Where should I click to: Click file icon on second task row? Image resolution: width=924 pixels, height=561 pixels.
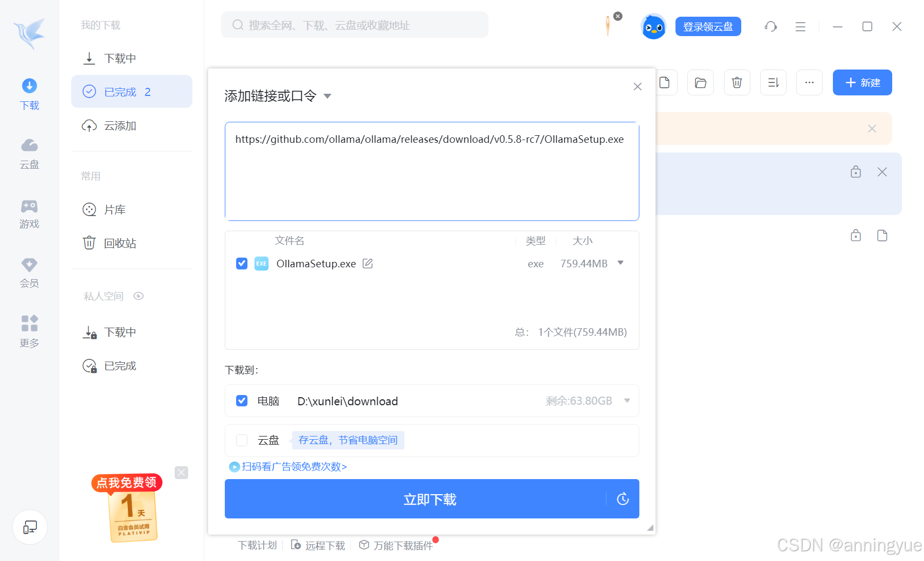point(882,236)
